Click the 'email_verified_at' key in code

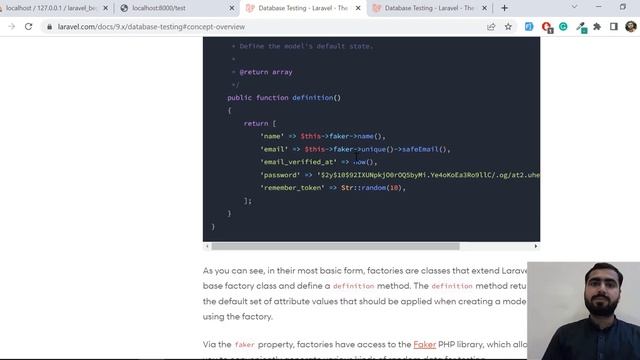(298, 162)
